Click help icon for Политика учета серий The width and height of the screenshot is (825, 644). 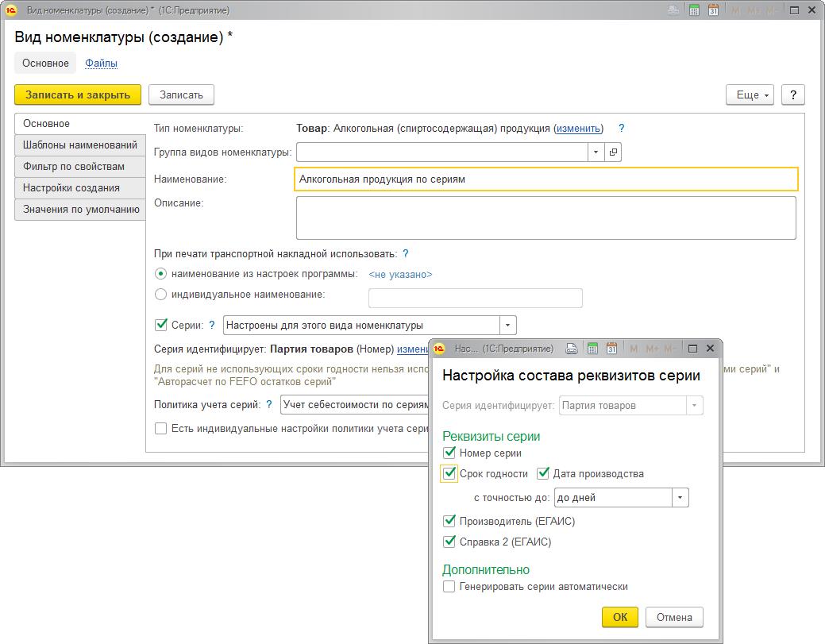pyautogui.click(x=269, y=405)
